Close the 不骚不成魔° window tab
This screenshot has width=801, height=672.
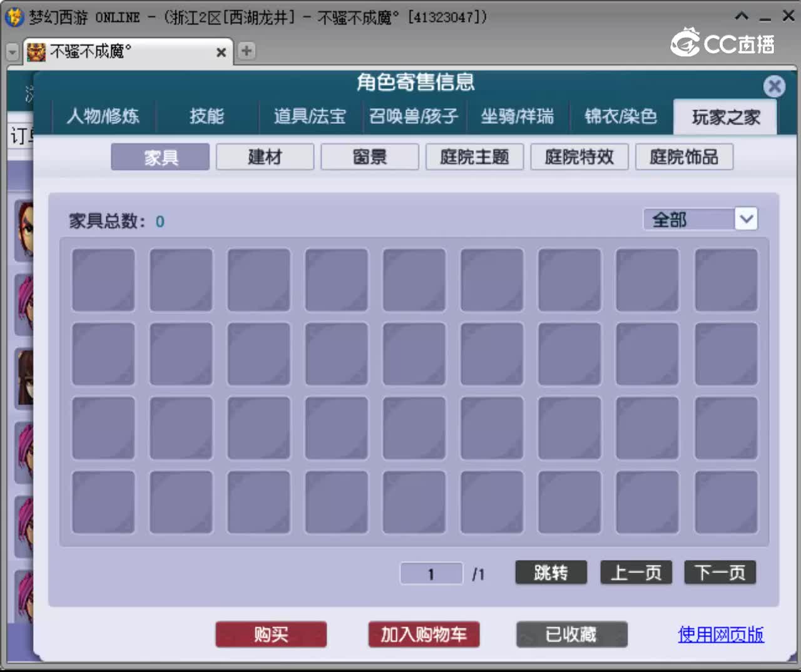(x=221, y=53)
